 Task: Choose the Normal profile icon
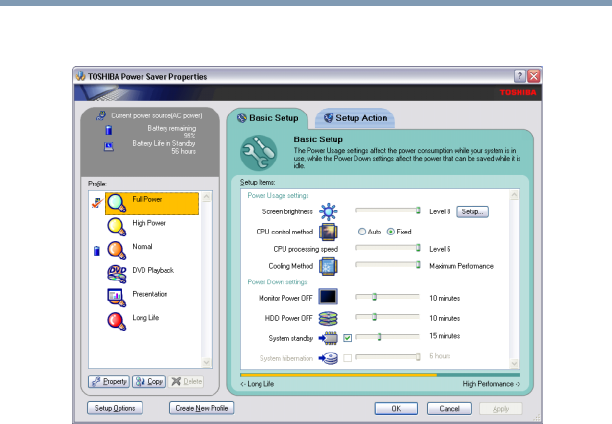[x=117, y=249]
